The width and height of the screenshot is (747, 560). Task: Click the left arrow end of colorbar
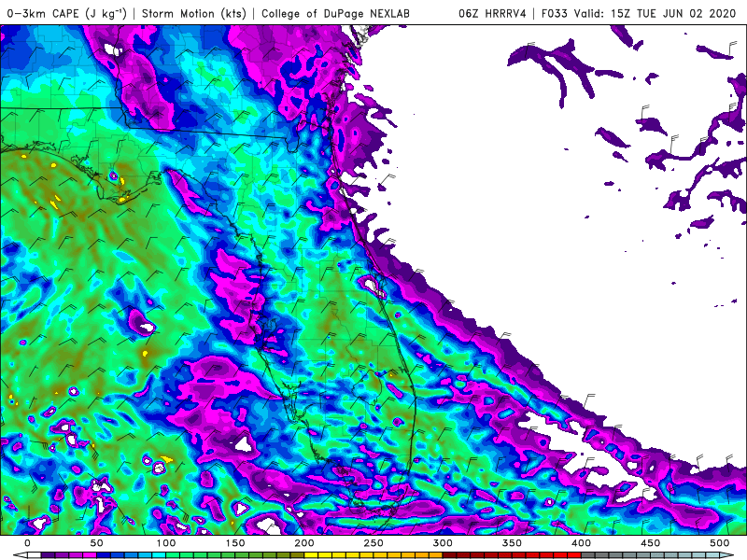[x=20, y=555]
